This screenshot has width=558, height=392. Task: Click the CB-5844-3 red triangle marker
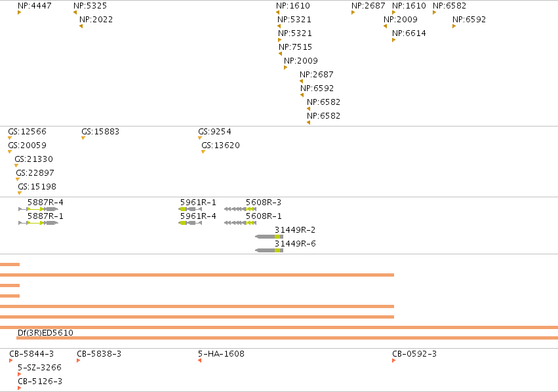11,361
